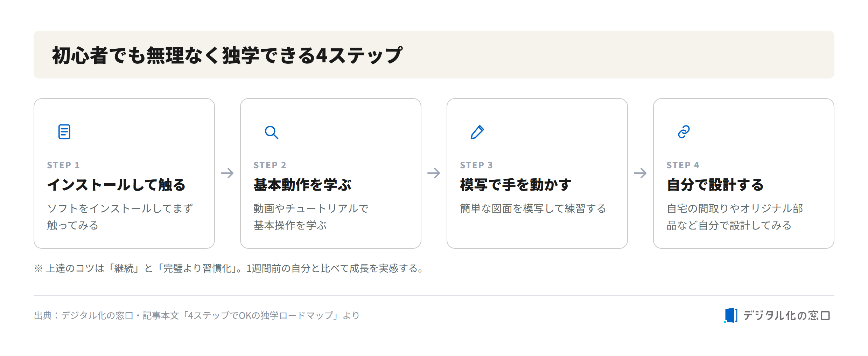The width and height of the screenshot is (868, 356).
Task: Click the arrow between Step 2 and Step 3
Action: coord(434,173)
